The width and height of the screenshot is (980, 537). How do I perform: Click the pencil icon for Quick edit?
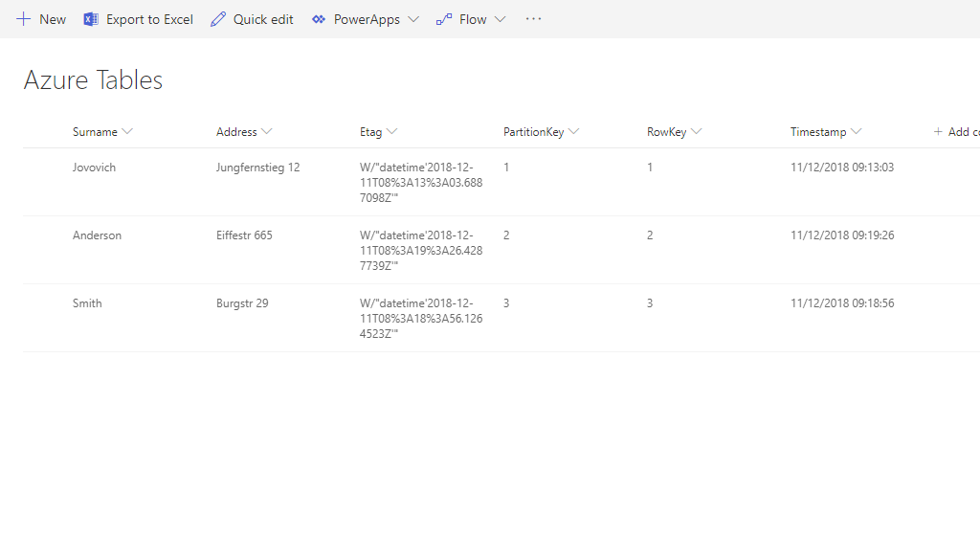(218, 19)
